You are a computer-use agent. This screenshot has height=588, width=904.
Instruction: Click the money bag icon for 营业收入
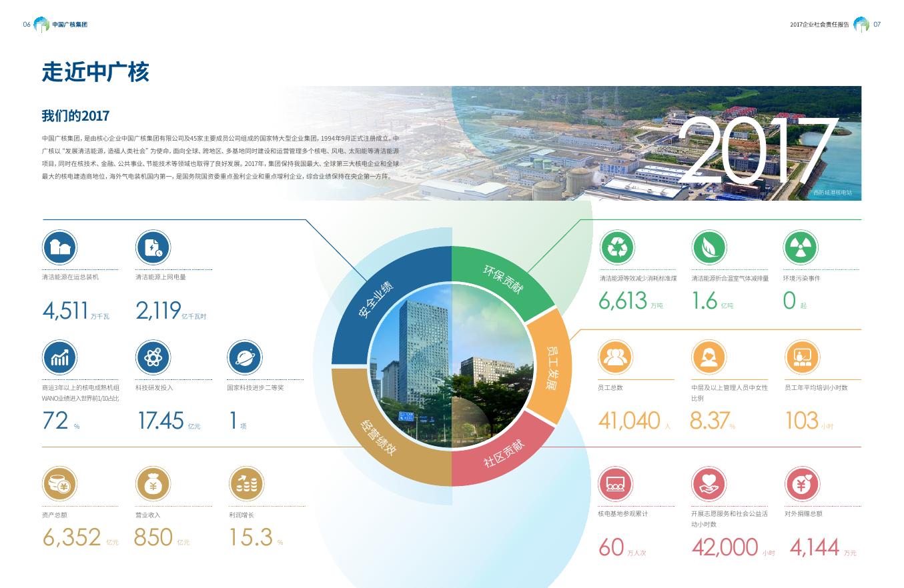(153, 485)
